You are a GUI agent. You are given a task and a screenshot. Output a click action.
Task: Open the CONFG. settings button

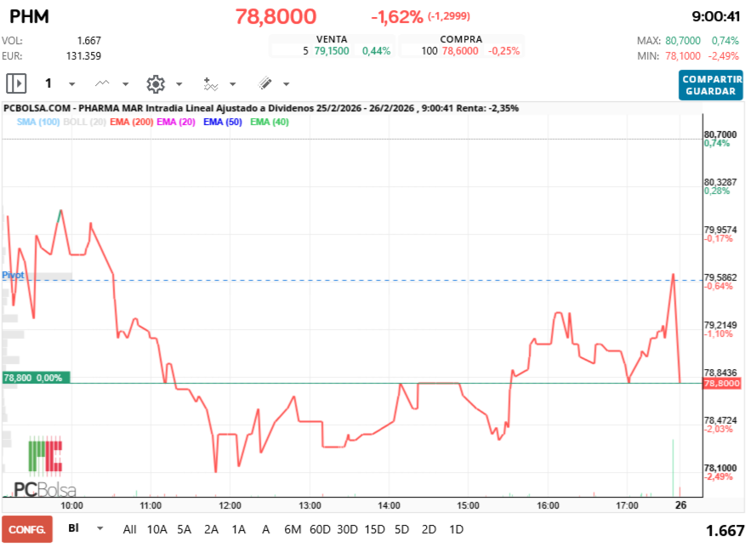[27, 529]
